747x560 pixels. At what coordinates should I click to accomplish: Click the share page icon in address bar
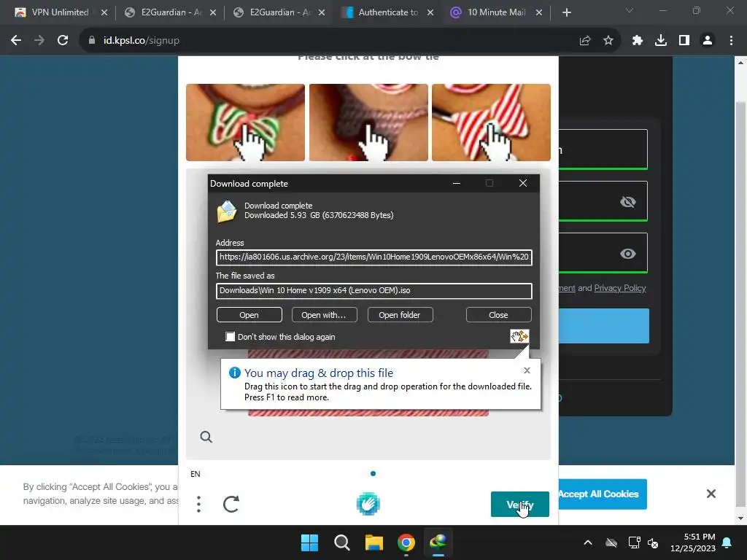point(585,41)
